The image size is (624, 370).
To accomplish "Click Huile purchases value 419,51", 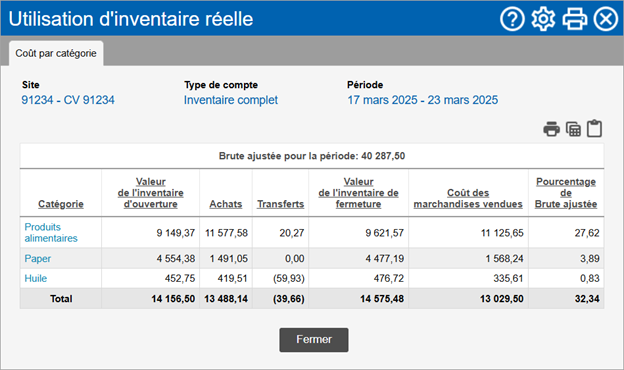I will coord(232,278).
